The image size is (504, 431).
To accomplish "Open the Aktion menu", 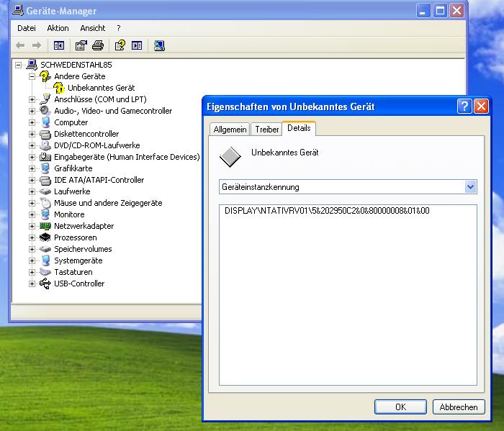I will [58, 28].
